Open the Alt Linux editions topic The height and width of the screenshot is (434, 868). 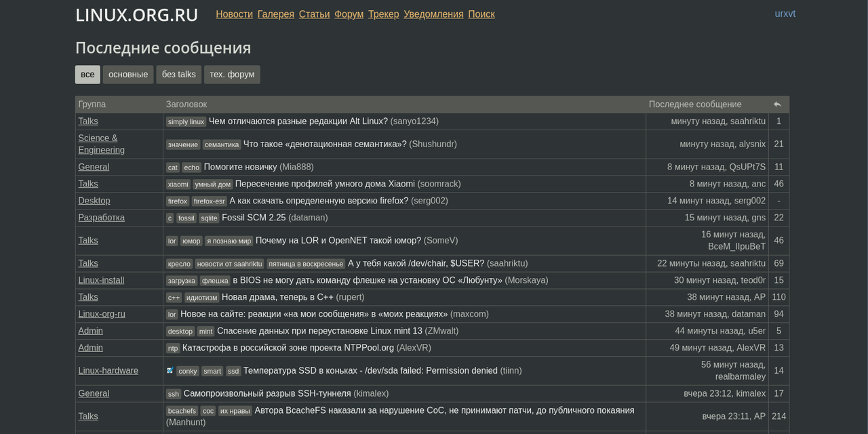[298, 121]
